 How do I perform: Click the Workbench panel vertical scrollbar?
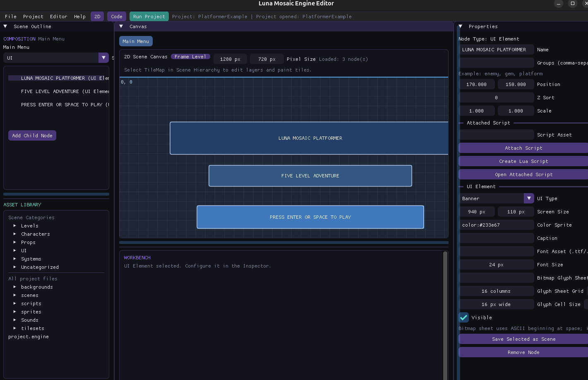(x=445, y=315)
